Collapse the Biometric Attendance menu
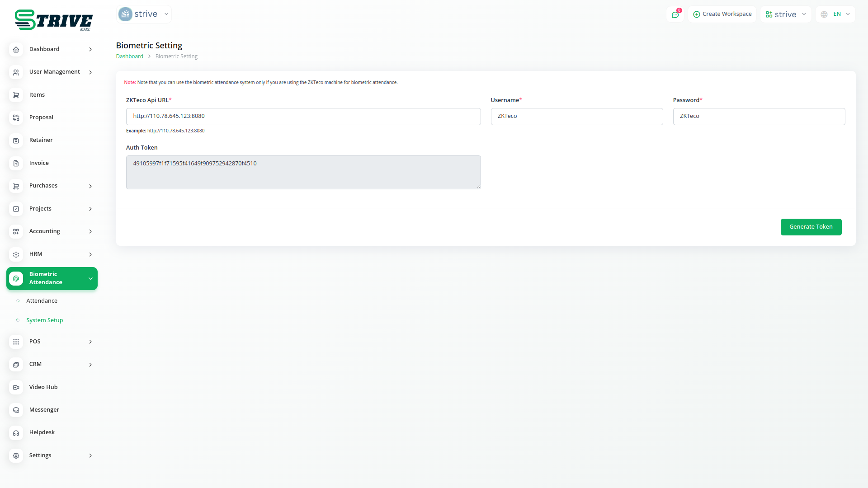 pyautogui.click(x=90, y=278)
